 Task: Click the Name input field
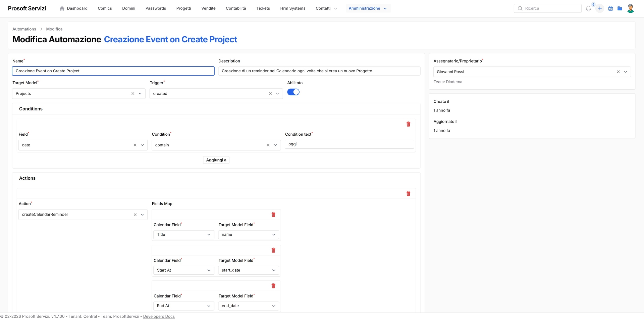pyautogui.click(x=113, y=71)
